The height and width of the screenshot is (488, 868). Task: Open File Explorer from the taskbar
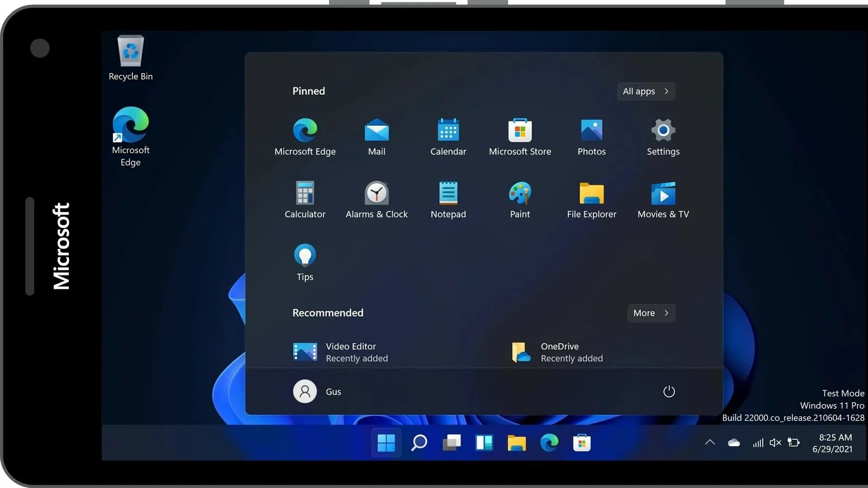[516, 443]
